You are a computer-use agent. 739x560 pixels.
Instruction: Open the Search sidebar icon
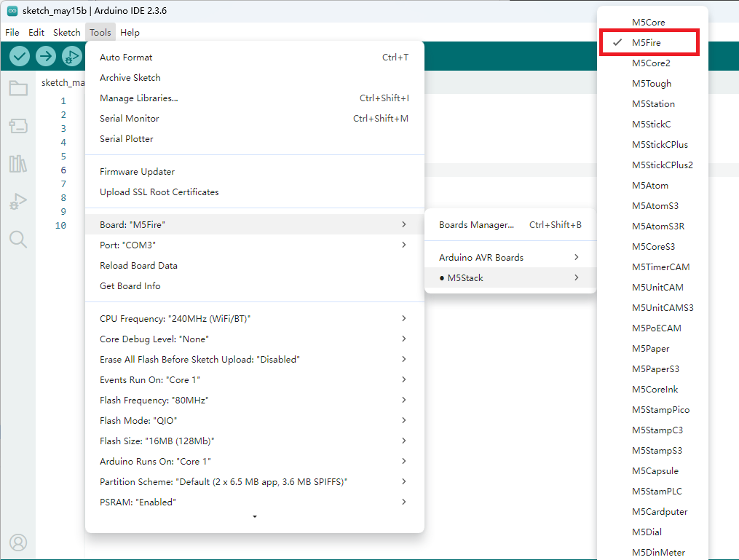tap(18, 240)
